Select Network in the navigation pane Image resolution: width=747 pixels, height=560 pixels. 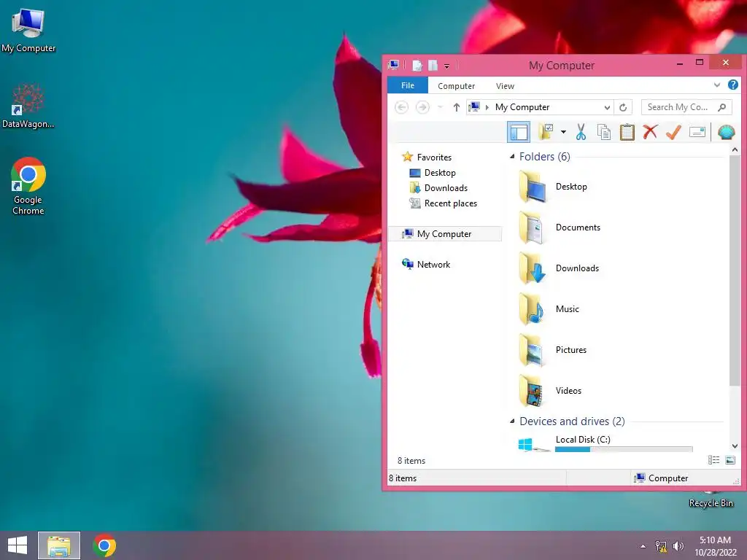pyautogui.click(x=426, y=264)
